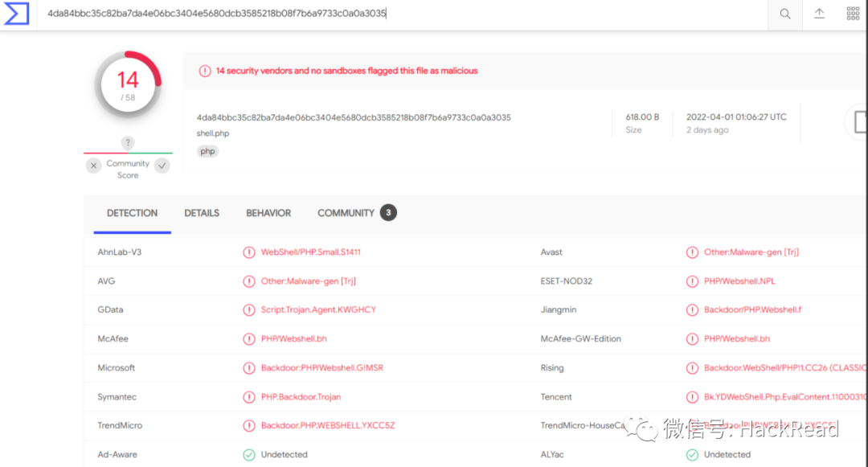Click the shell.php file name
This screenshot has height=467, width=868.
tap(212, 133)
